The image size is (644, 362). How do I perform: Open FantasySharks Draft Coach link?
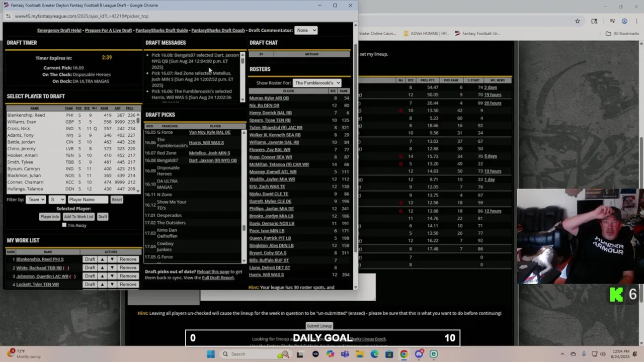(218, 30)
